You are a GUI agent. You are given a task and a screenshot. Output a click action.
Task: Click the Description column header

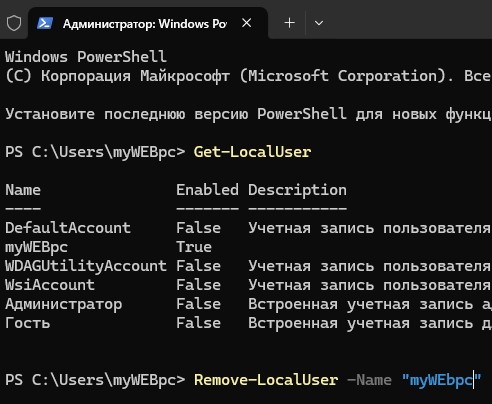click(x=297, y=190)
